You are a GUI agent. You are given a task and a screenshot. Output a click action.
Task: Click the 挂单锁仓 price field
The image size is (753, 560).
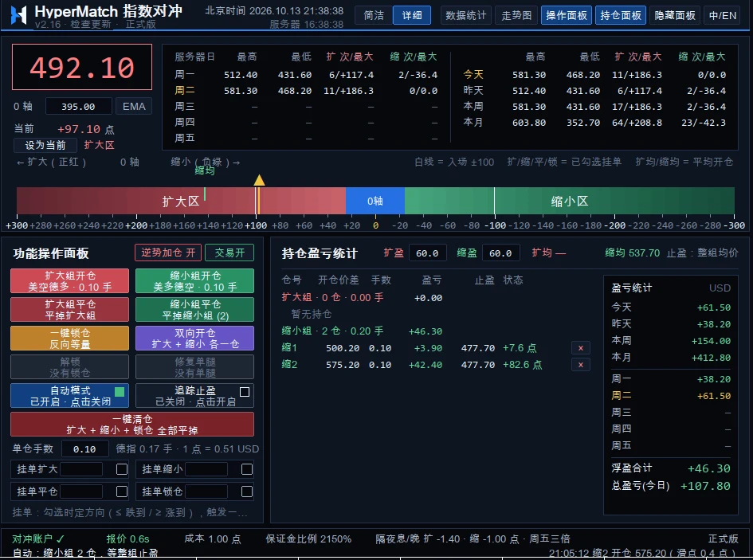(x=206, y=491)
